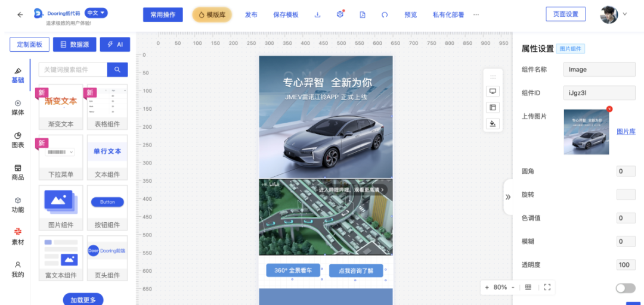Select the 按钮组件 component card
644x305 pixels.
click(107, 208)
